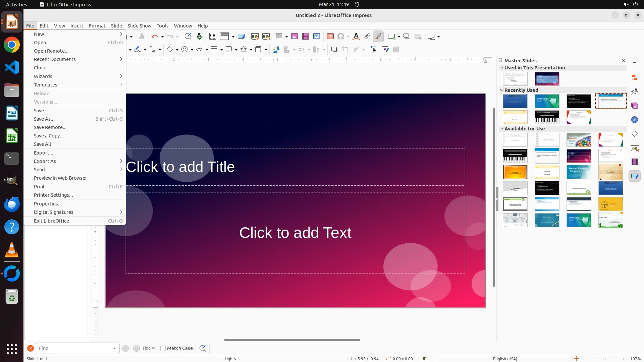Enable the Match Case checkbox
The width and height of the screenshot is (644, 362).
coord(163,348)
